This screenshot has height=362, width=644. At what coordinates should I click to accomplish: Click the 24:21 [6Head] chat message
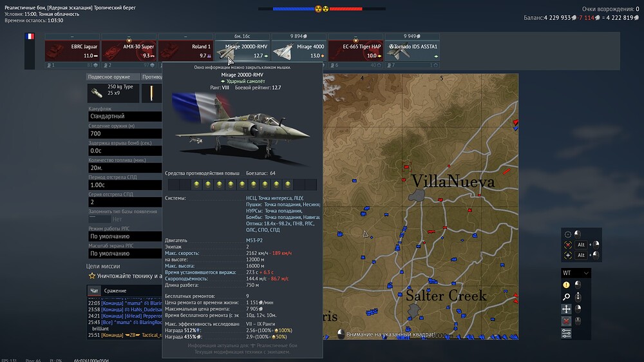point(125,316)
